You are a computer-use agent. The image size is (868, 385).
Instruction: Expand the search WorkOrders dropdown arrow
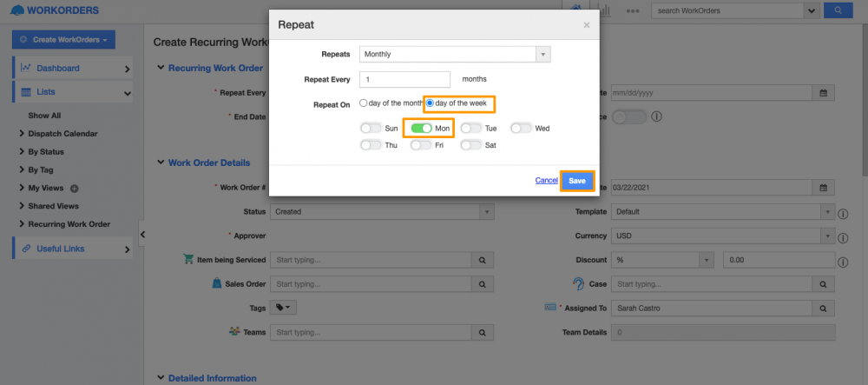812,10
